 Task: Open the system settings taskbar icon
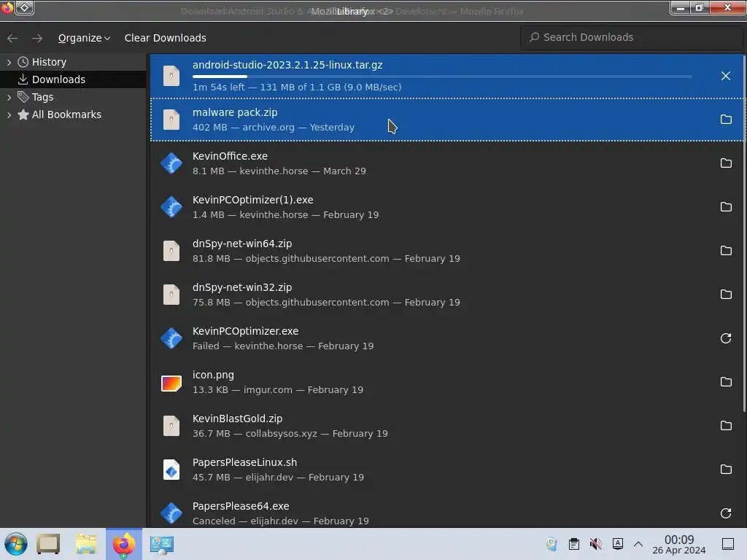pyautogui.click(x=161, y=544)
